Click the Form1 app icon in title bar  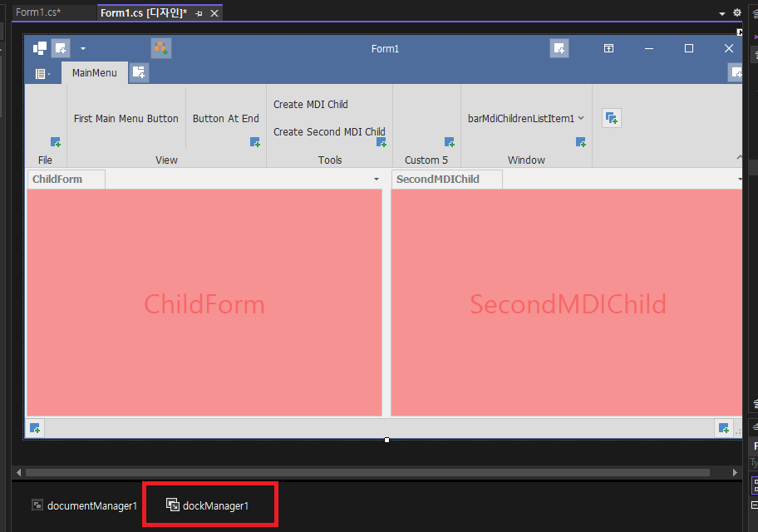(40, 48)
